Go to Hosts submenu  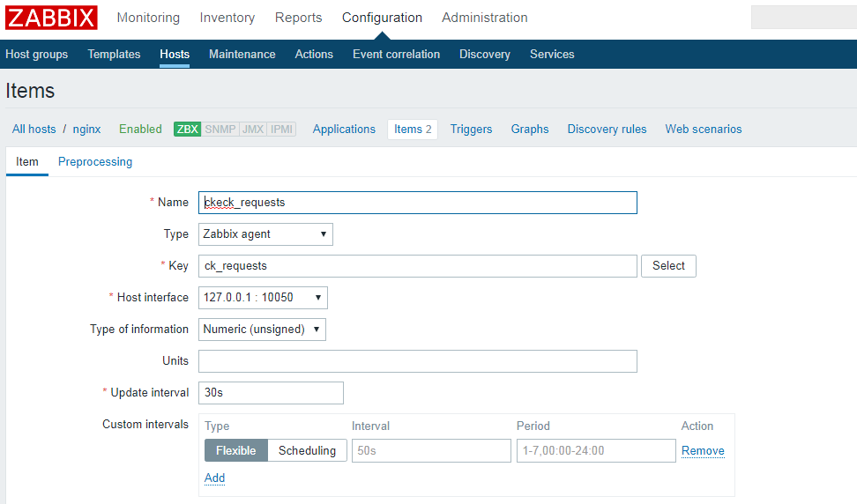(175, 54)
